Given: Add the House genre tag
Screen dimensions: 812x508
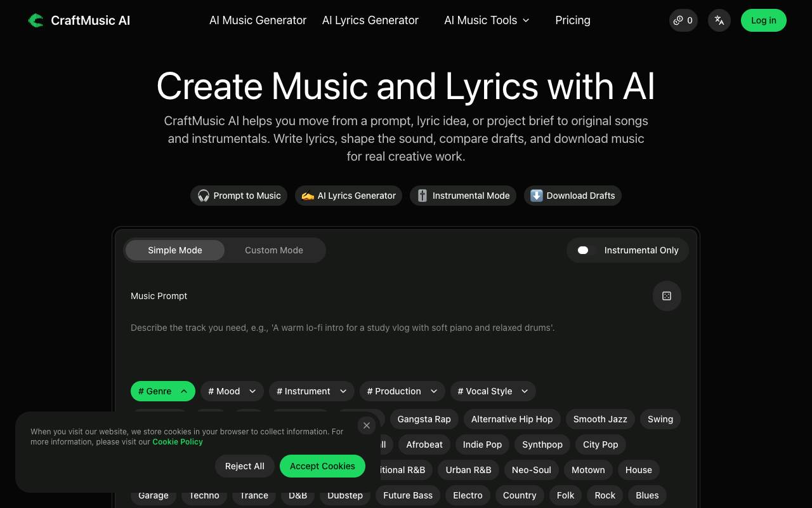Looking at the screenshot, I should (x=639, y=470).
